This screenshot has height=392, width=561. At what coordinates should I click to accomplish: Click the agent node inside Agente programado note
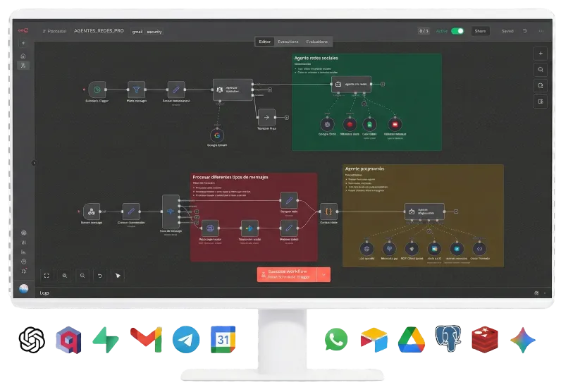click(424, 212)
